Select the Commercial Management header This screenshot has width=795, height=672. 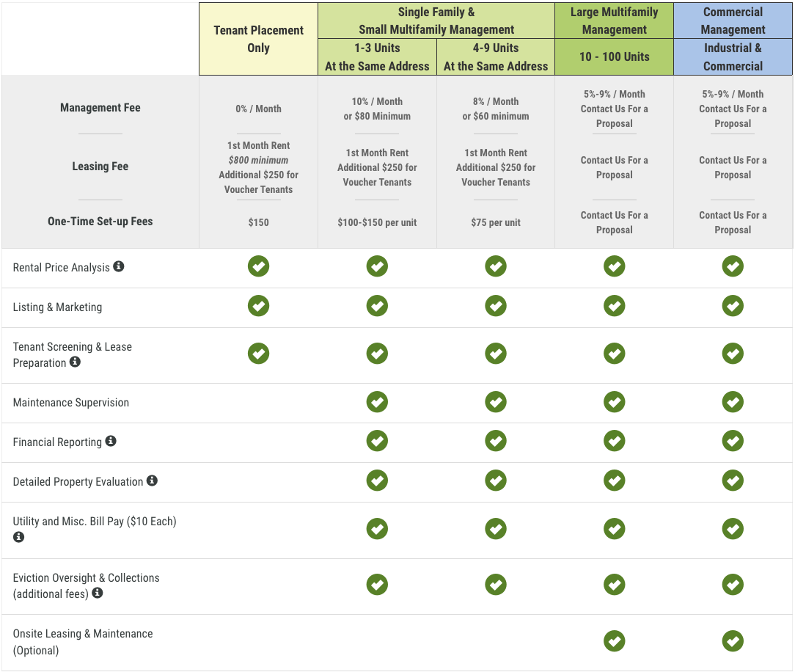pyautogui.click(x=733, y=21)
